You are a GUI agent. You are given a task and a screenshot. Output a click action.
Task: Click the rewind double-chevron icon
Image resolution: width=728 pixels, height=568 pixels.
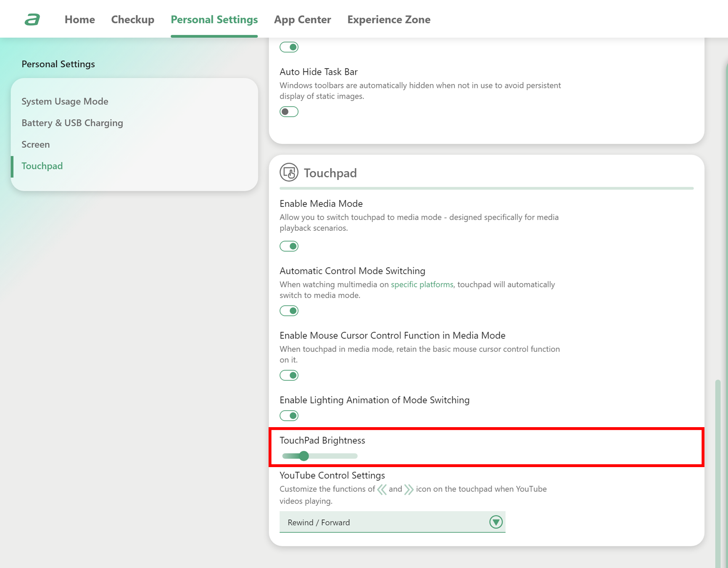tap(382, 489)
